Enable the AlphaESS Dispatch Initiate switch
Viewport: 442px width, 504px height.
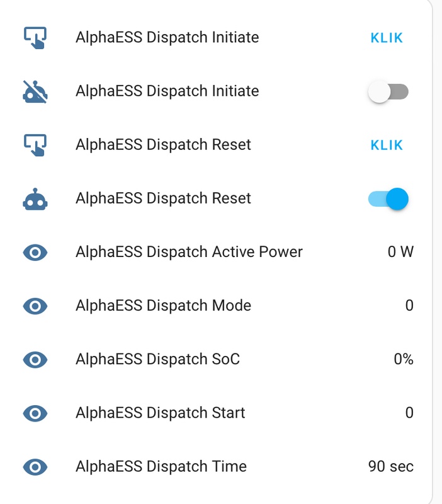388,92
